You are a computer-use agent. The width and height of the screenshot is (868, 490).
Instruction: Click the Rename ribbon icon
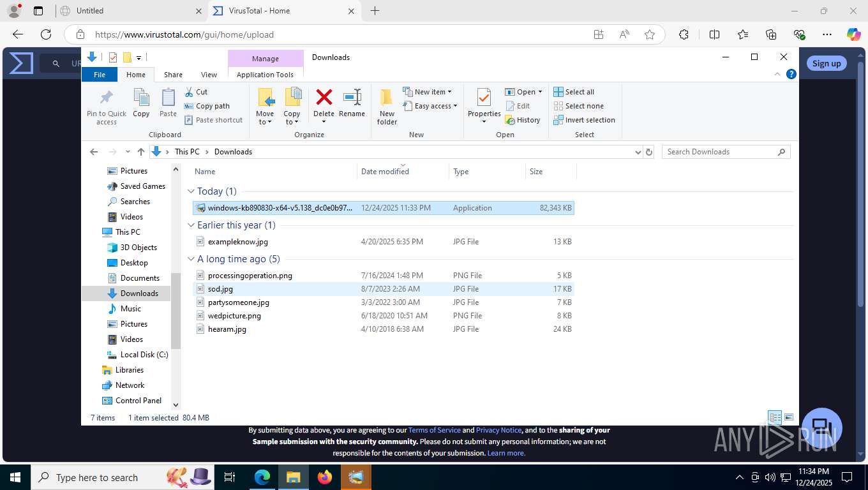(x=352, y=97)
